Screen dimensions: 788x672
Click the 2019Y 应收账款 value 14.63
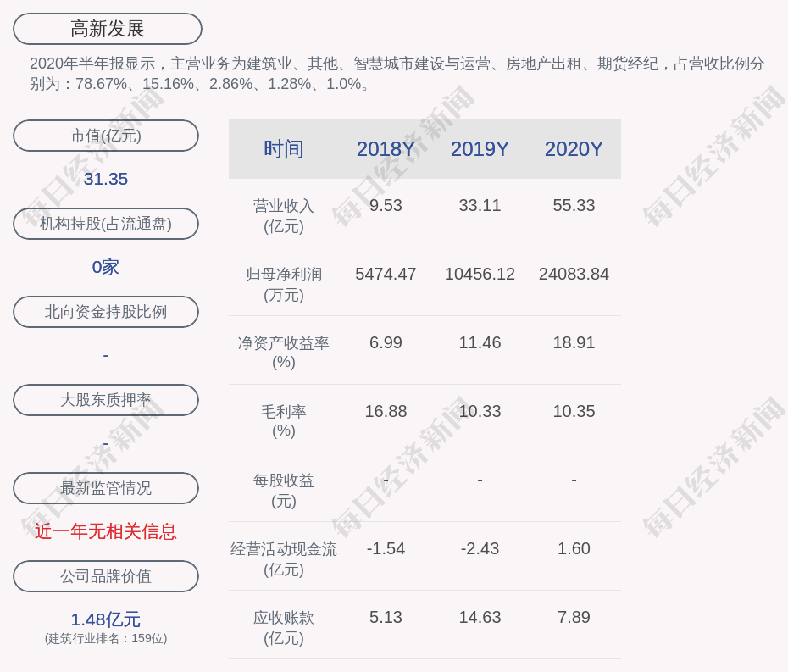click(480, 618)
